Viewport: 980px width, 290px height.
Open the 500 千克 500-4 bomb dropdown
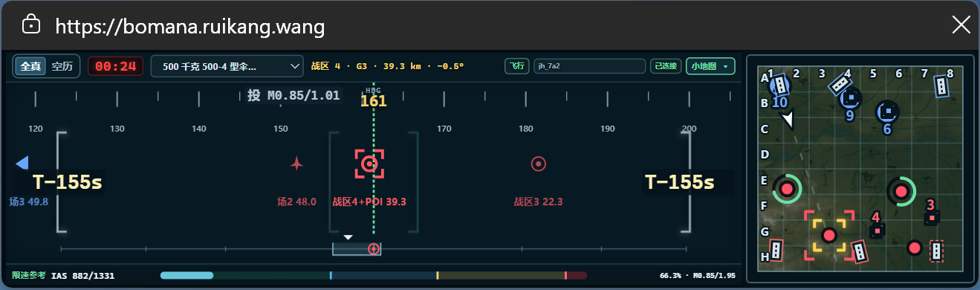pos(227,66)
